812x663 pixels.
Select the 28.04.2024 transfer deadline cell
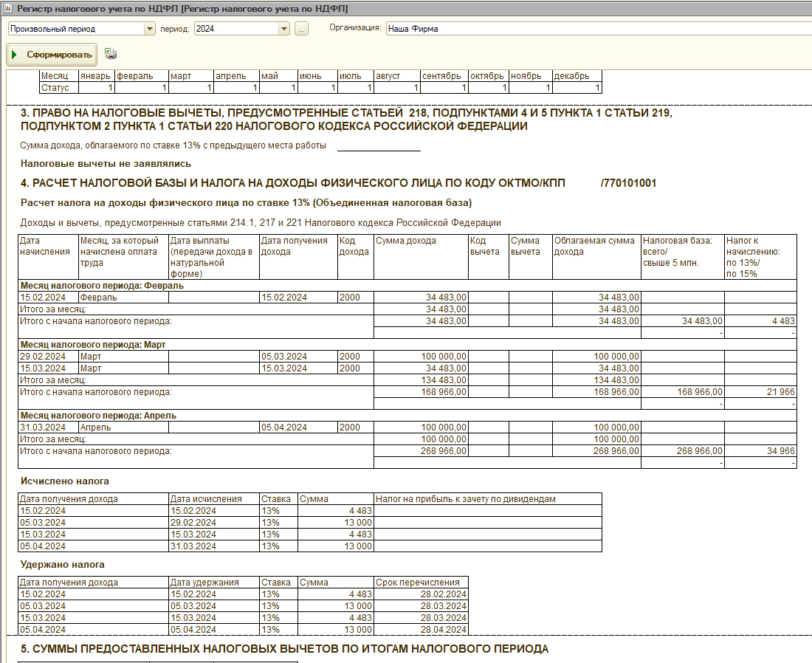tap(421, 629)
